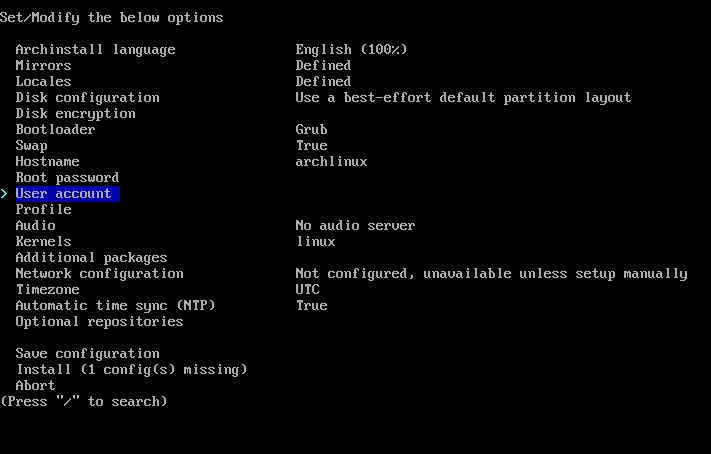Select the Profile menu item
Viewport: 711px width, 454px height.
pyautogui.click(x=44, y=210)
